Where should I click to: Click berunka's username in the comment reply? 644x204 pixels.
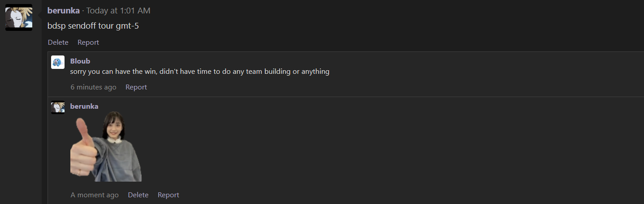84,106
